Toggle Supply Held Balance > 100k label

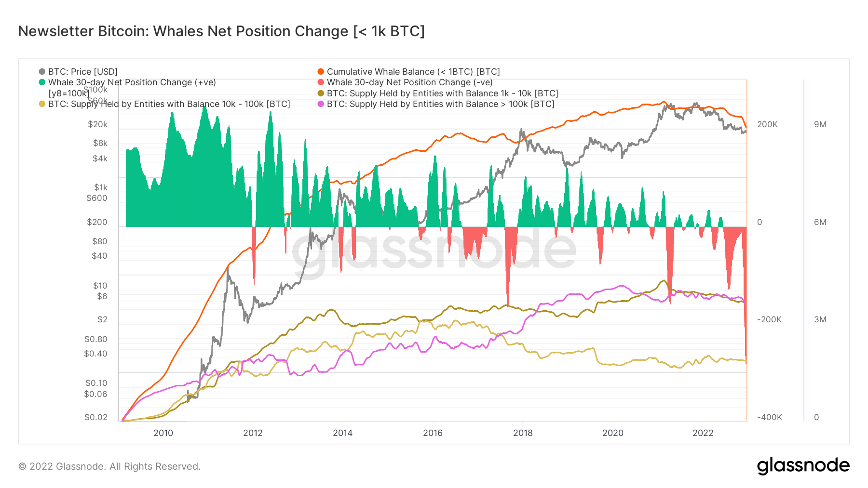pos(441,104)
